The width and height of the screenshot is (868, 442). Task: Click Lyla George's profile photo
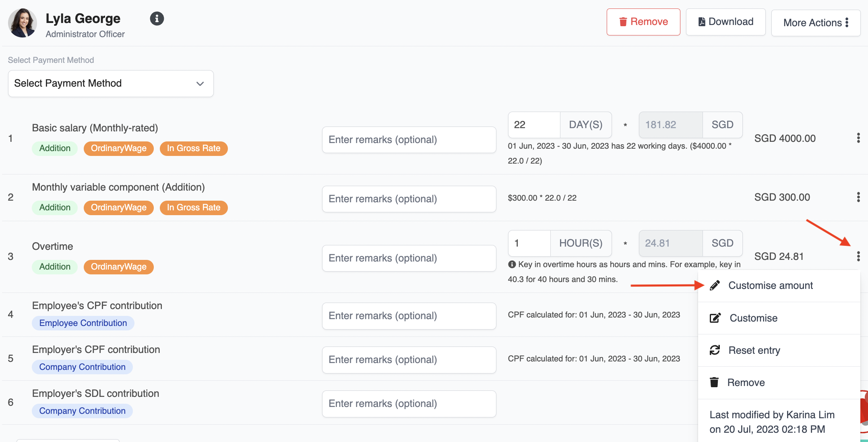point(23,23)
